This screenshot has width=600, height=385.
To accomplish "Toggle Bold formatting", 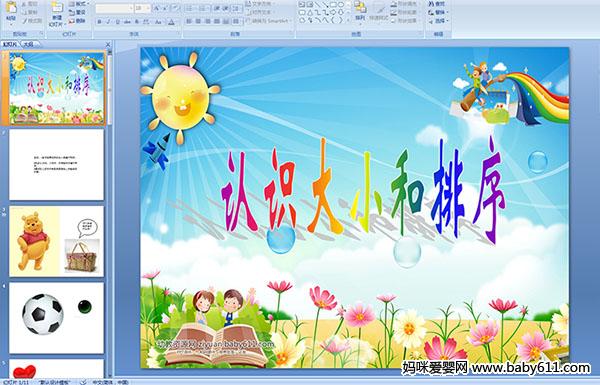I will [99, 22].
